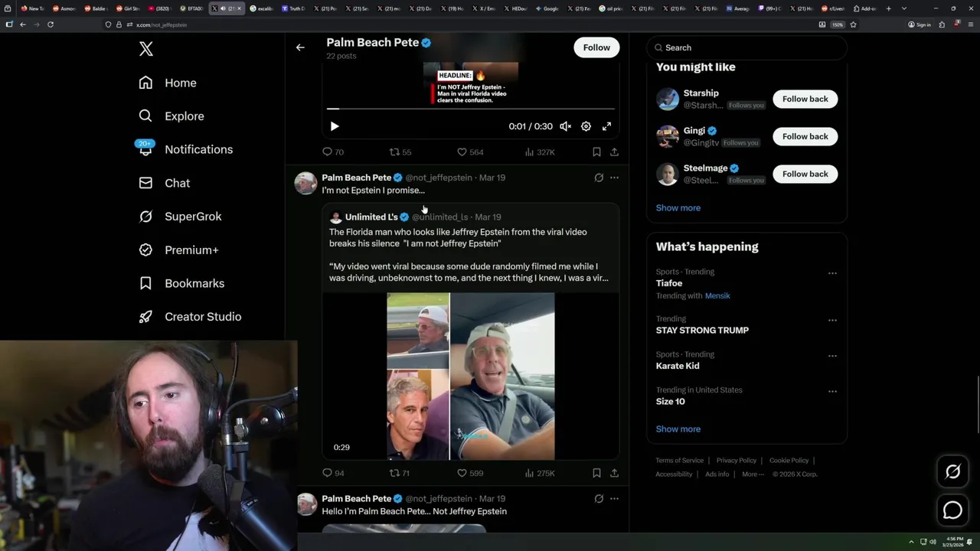The width and height of the screenshot is (980, 551).
Task: Switch to the oil price browser tab
Action: point(612,8)
